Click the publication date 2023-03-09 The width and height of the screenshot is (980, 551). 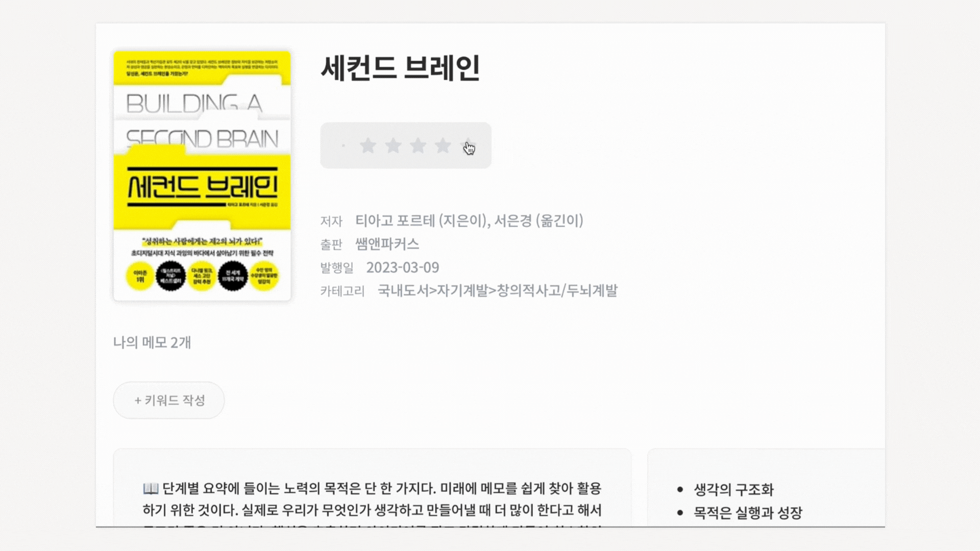403,267
